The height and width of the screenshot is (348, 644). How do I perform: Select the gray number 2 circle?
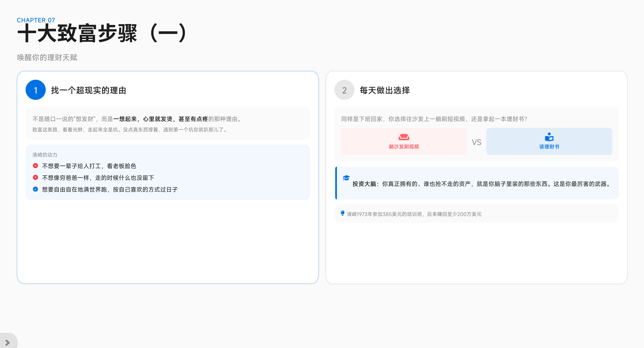point(344,90)
